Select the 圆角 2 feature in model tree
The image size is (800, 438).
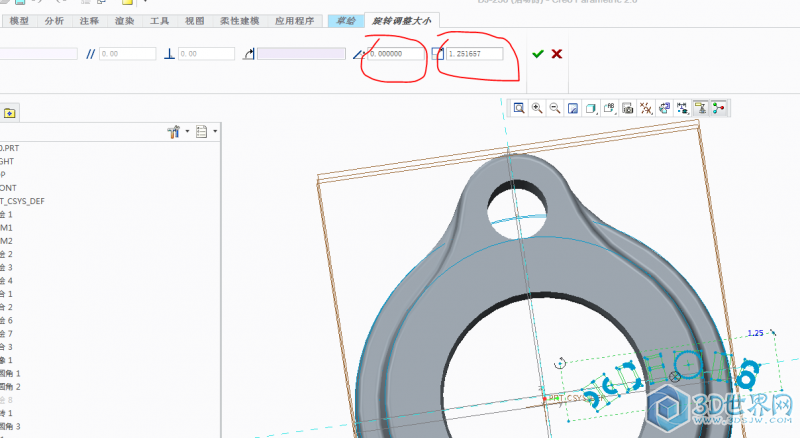pyautogui.click(x=10, y=387)
